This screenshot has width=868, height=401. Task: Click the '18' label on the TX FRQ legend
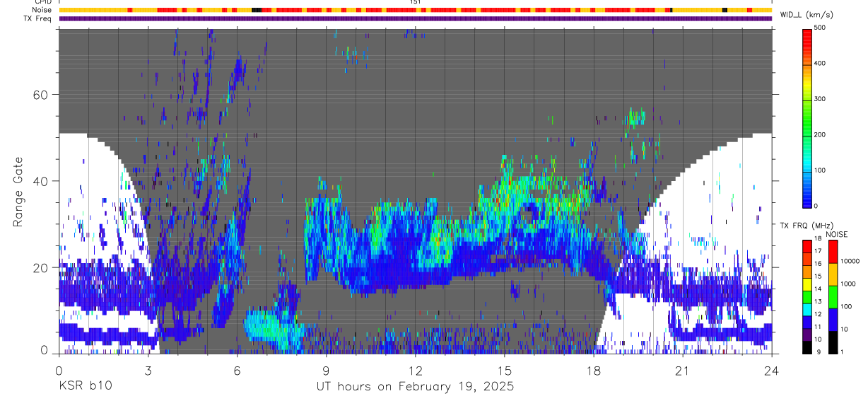818,238
